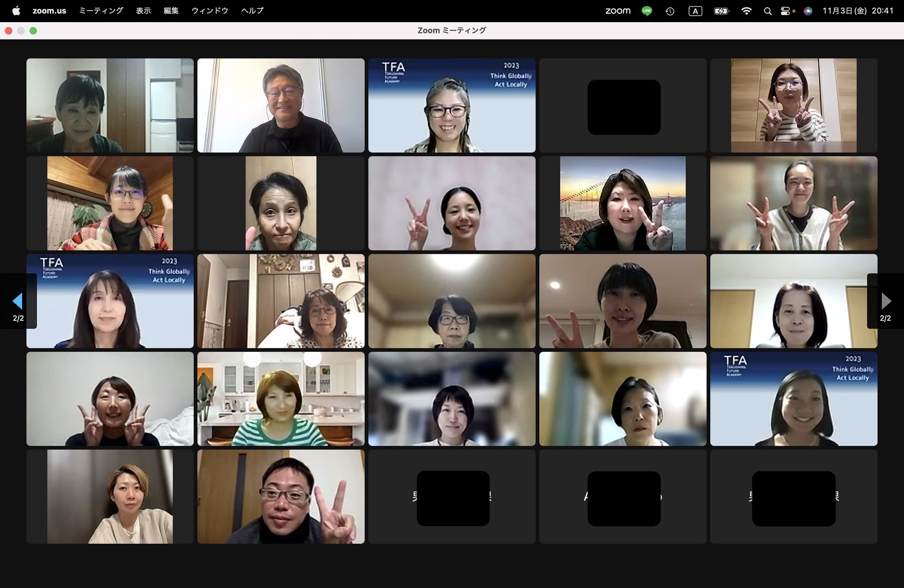The image size is (904, 588).
Task: Check battery status icon
Action: (721, 11)
